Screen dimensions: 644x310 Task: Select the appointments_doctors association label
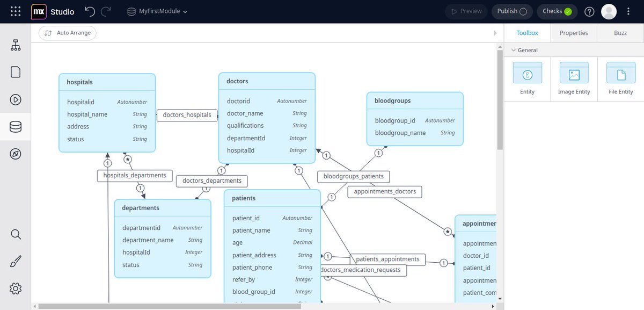[385, 191]
